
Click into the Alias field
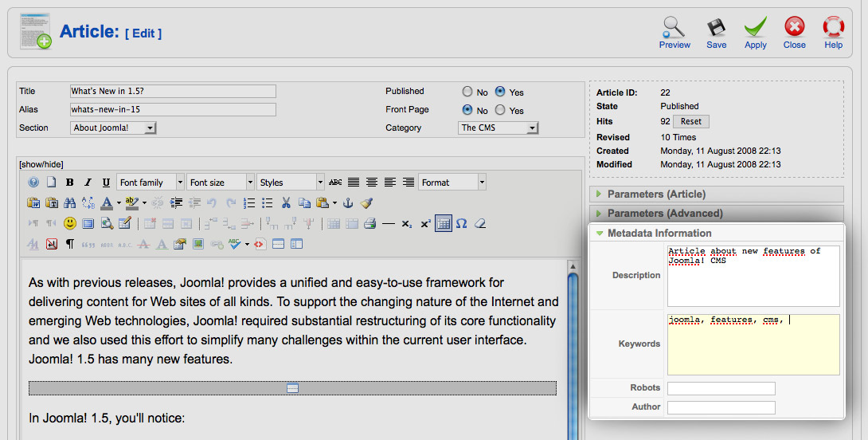174,110
